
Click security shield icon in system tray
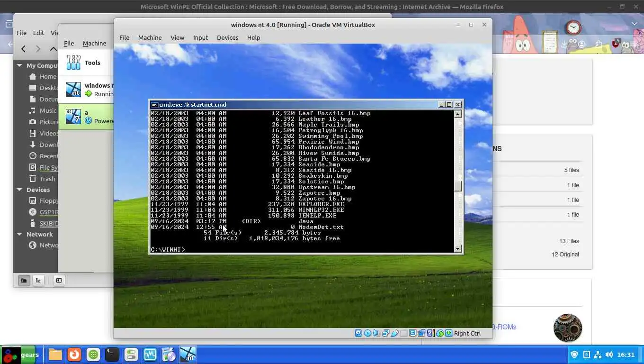click(x=574, y=355)
